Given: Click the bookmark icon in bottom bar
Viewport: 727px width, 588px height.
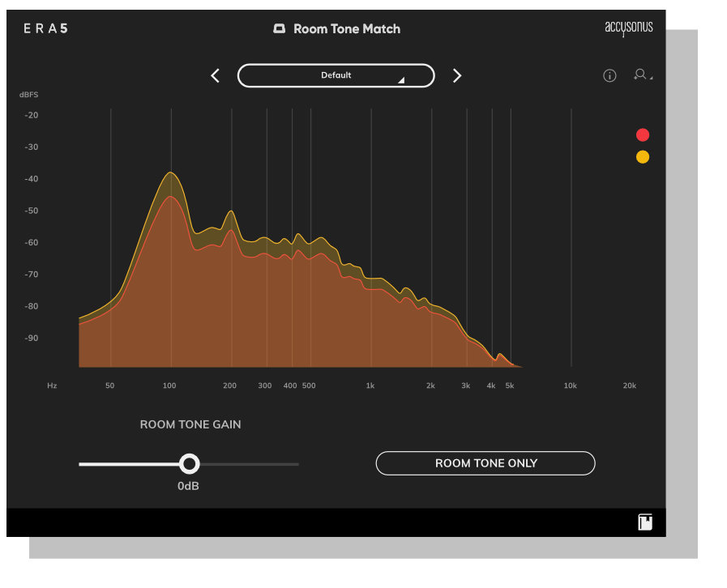Looking at the screenshot, I should [645, 522].
